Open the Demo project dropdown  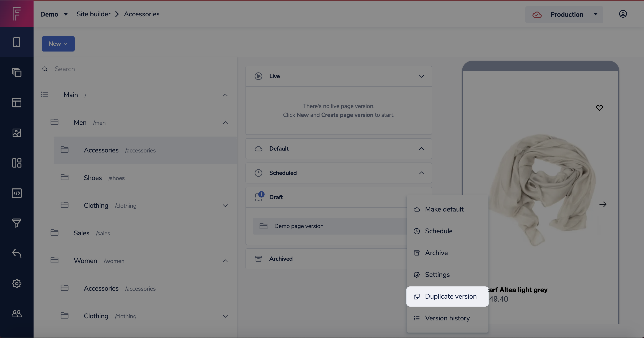[54, 14]
